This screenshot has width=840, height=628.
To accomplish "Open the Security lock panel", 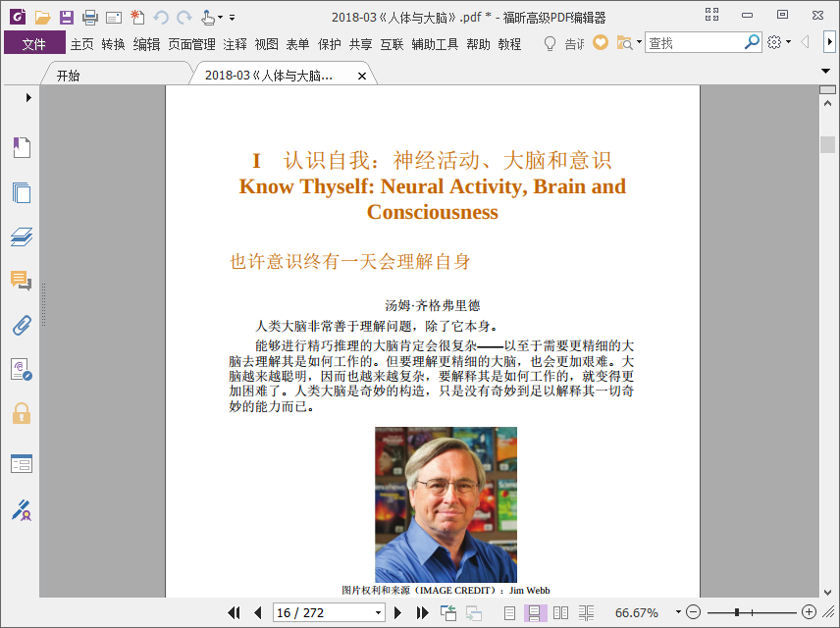I will pos(22,413).
